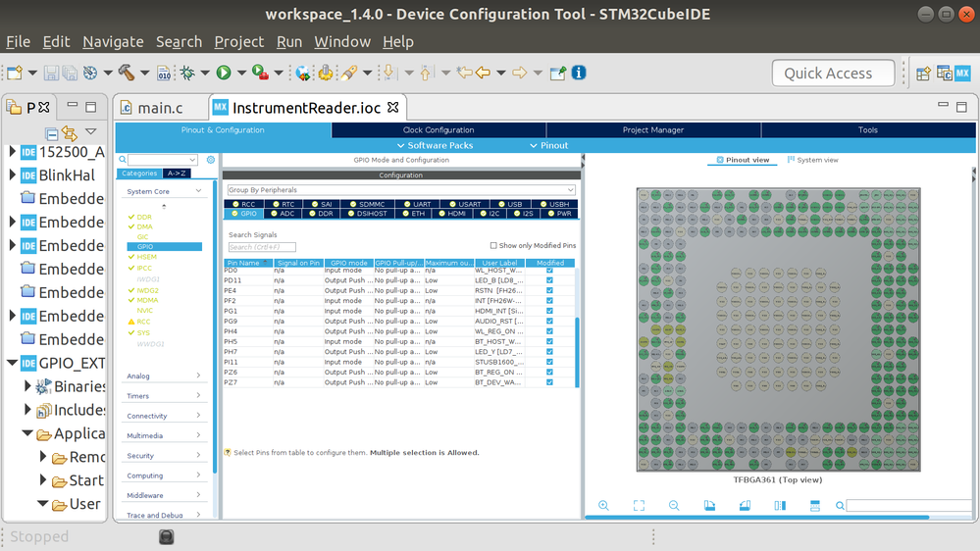
Task: Click the pin editor toolbar icon
Action: 557,74
